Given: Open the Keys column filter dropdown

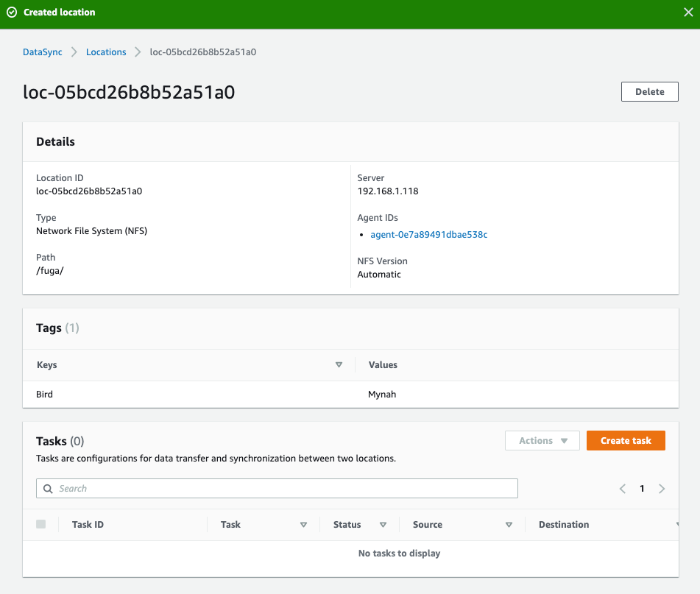Looking at the screenshot, I should click(339, 364).
